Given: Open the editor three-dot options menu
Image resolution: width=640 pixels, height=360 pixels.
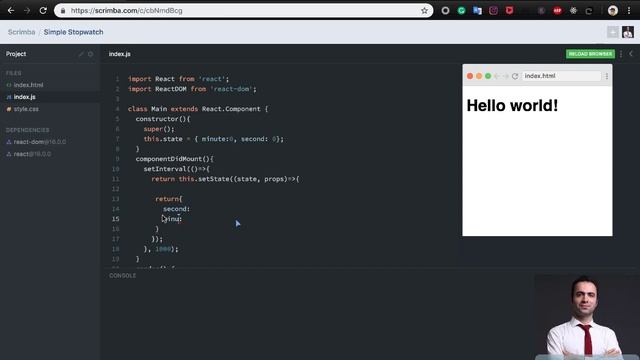Looking at the screenshot, I should (x=621, y=54).
